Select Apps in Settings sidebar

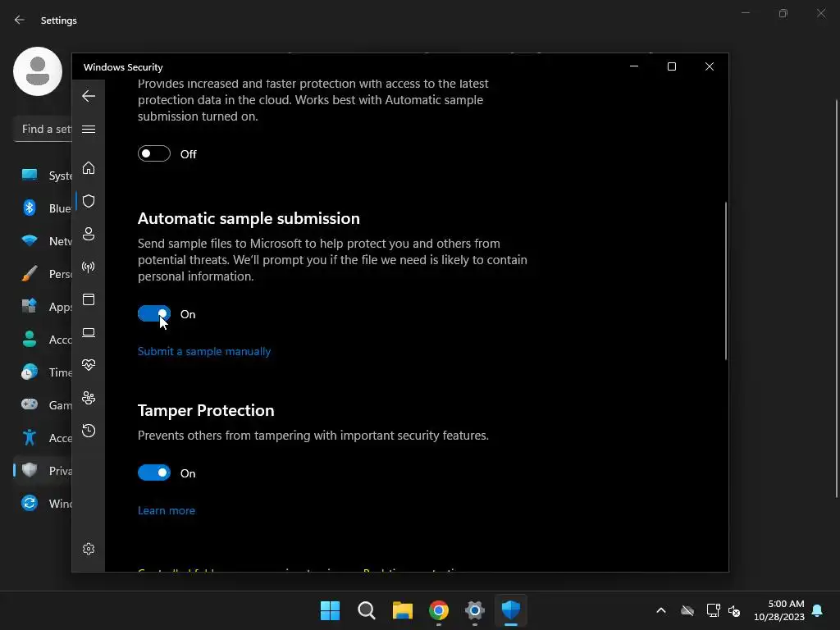tap(43, 307)
